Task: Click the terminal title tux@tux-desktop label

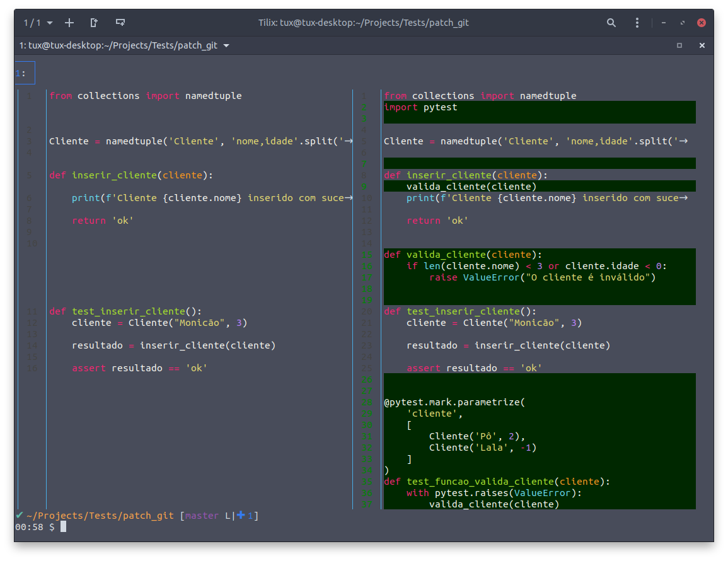Action: [x=118, y=45]
